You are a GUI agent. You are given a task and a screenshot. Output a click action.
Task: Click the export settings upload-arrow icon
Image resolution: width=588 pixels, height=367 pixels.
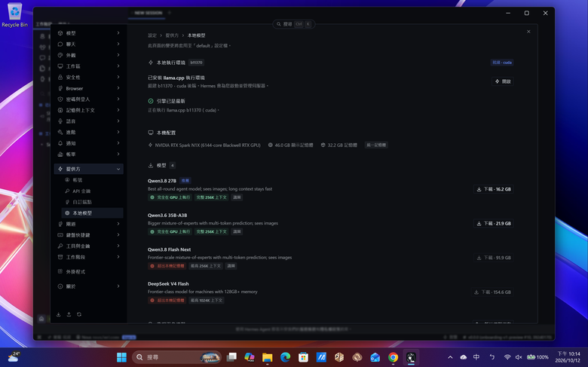tap(69, 314)
